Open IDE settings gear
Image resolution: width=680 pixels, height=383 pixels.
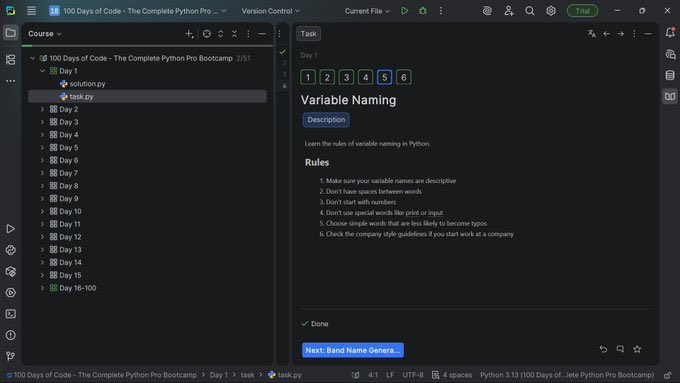(551, 11)
